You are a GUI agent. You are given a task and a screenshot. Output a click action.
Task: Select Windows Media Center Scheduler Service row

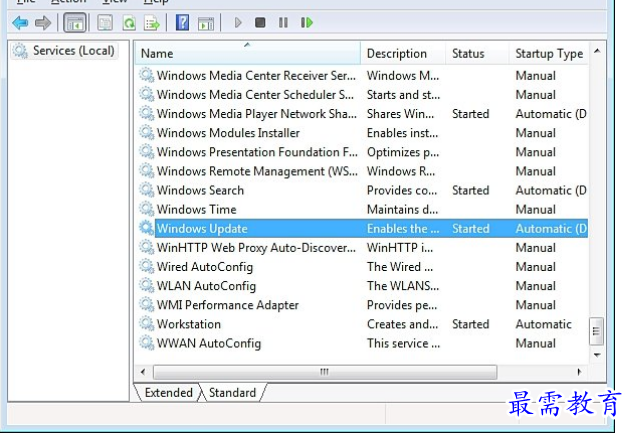click(x=363, y=94)
